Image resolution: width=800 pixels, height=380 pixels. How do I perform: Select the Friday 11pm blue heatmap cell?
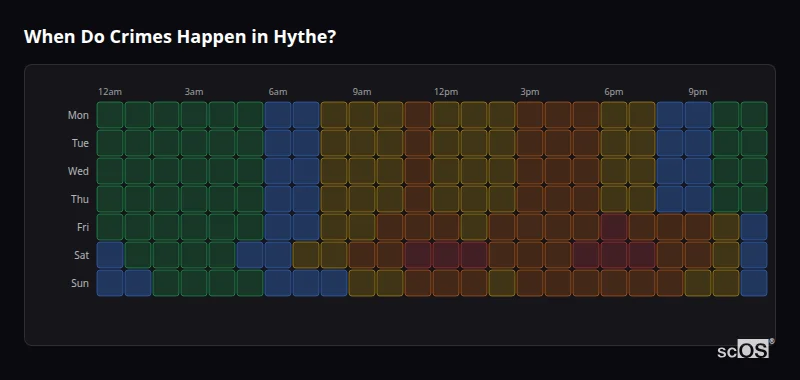coord(754,227)
